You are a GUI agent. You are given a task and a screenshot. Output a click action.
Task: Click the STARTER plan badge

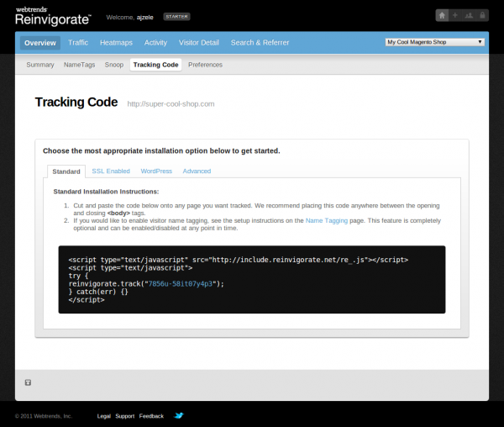coord(176,17)
